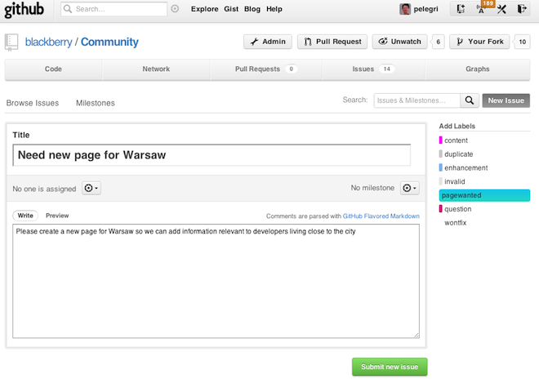Click the Unwatch button
Image resolution: width=539 pixels, height=392 pixels.
tap(400, 42)
